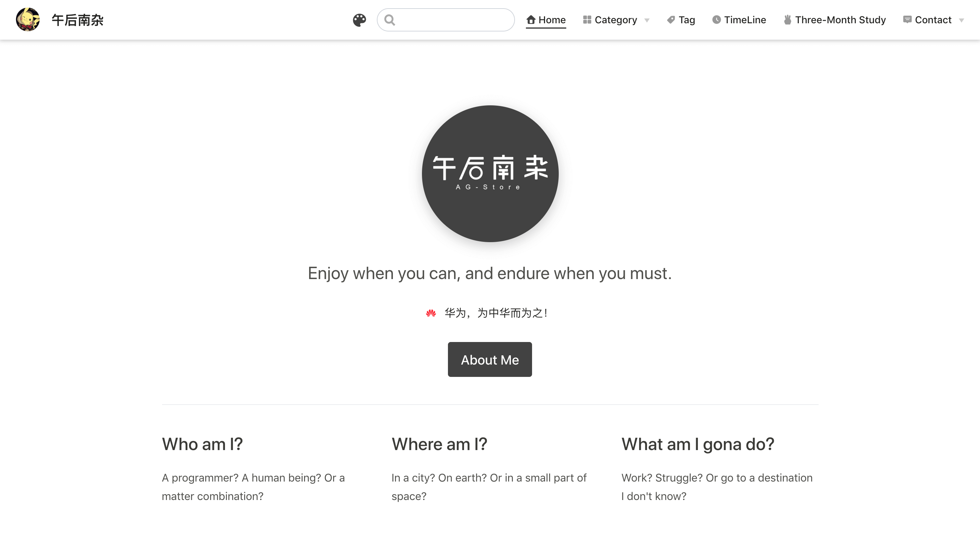Open the Three-Month Study page
The height and width of the screenshot is (539, 980).
(x=840, y=20)
